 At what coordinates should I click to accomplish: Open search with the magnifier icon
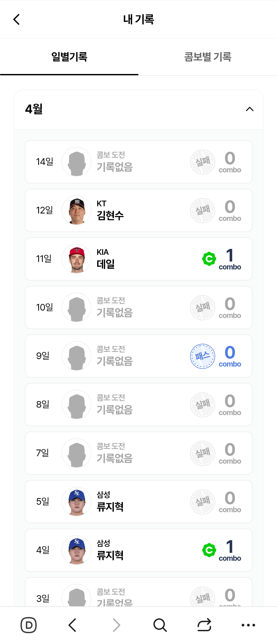tap(160, 625)
